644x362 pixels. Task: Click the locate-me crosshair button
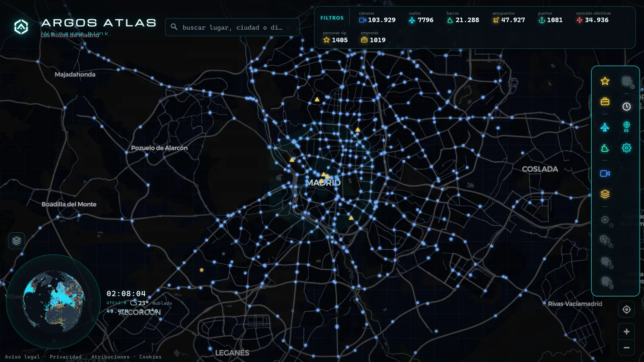(x=627, y=309)
